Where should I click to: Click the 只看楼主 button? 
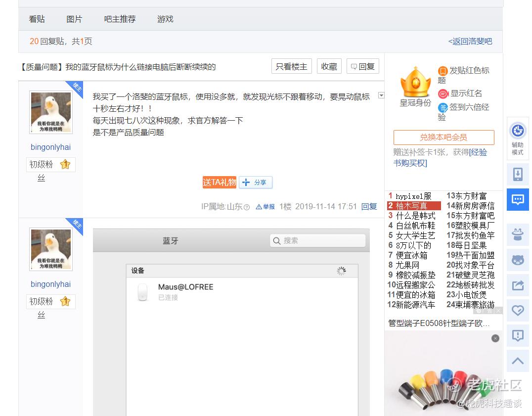pyautogui.click(x=291, y=66)
